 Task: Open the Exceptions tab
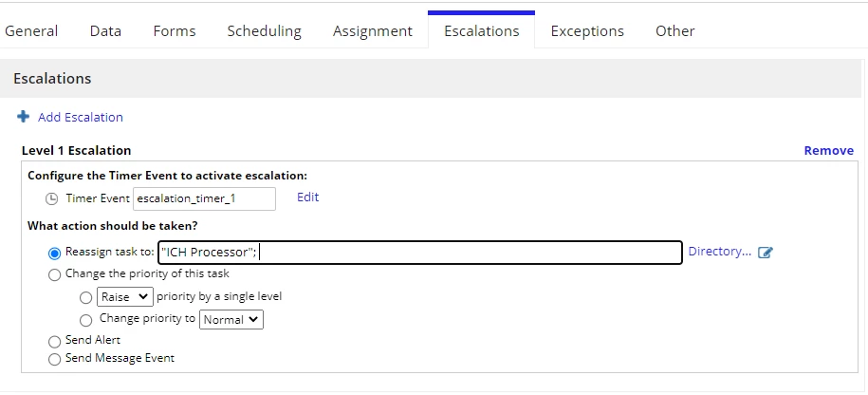tap(587, 31)
